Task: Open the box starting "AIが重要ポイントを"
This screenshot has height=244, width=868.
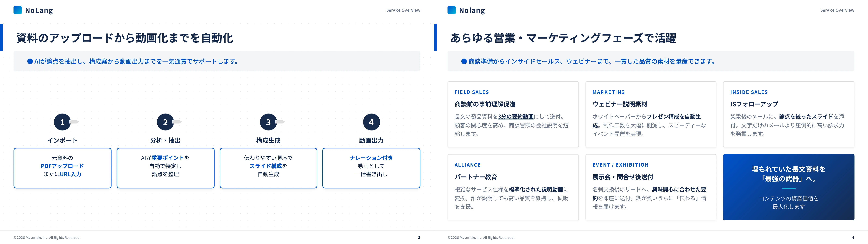Action: (165, 168)
